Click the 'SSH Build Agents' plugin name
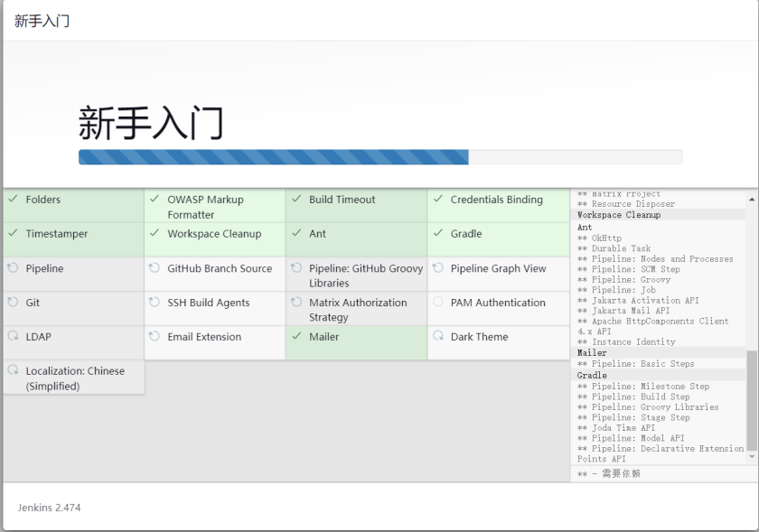759x532 pixels. coord(209,303)
